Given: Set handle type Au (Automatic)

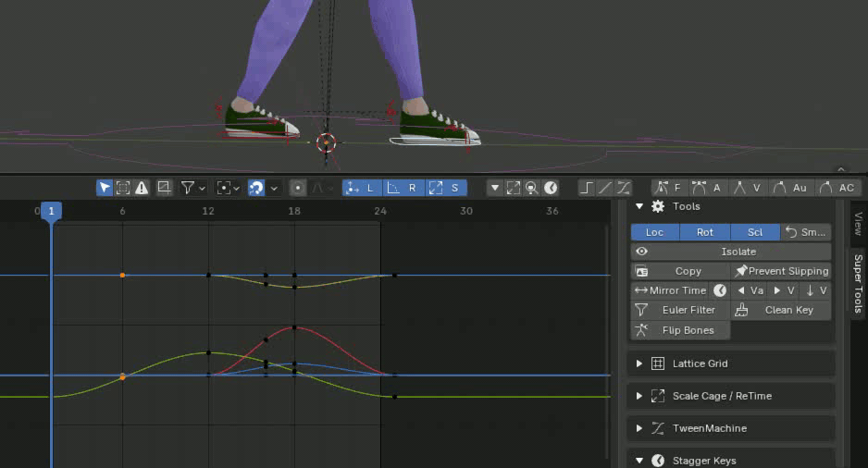Looking at the screenshot, I should pos(790,188).
